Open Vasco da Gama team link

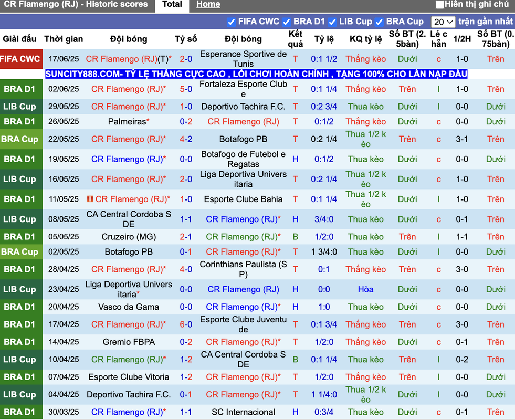click(129, 307)
